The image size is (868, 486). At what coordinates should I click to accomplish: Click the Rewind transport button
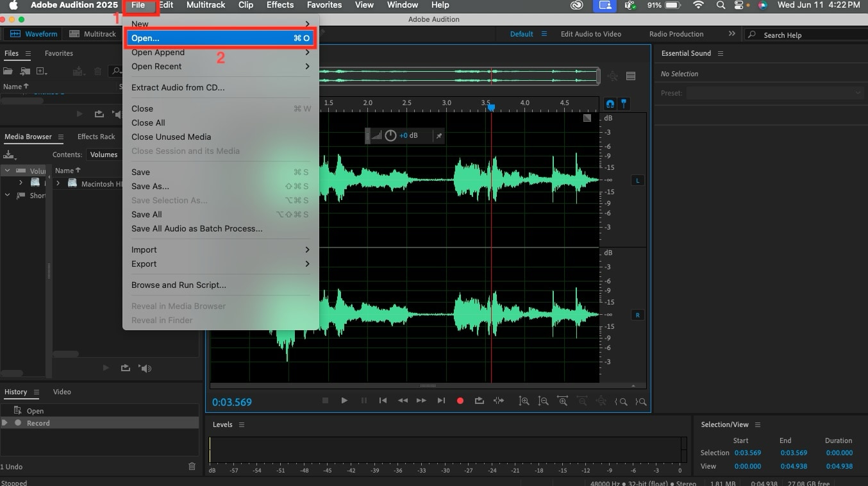(403, 401)
